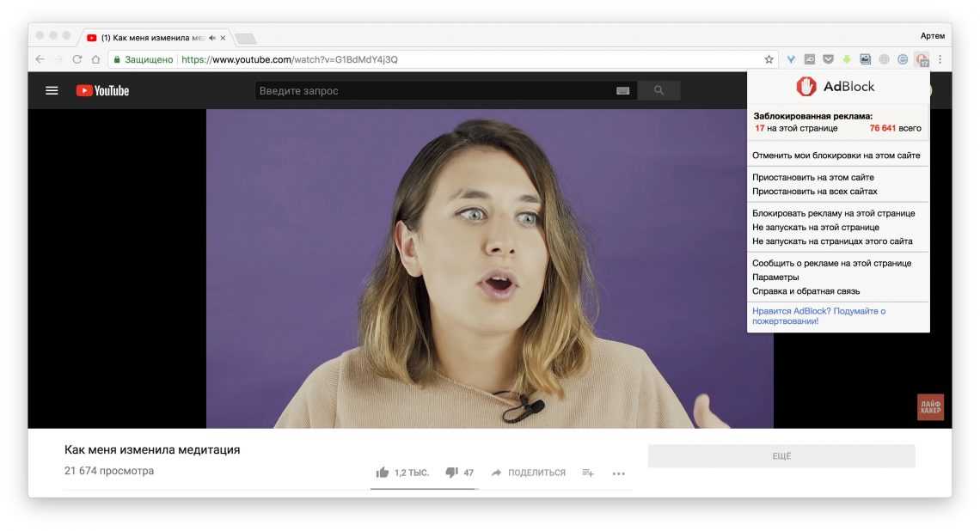The image size is (980, 531).
Task: Click the 'Введите запрос' search field
Action: tap(430, 91)
